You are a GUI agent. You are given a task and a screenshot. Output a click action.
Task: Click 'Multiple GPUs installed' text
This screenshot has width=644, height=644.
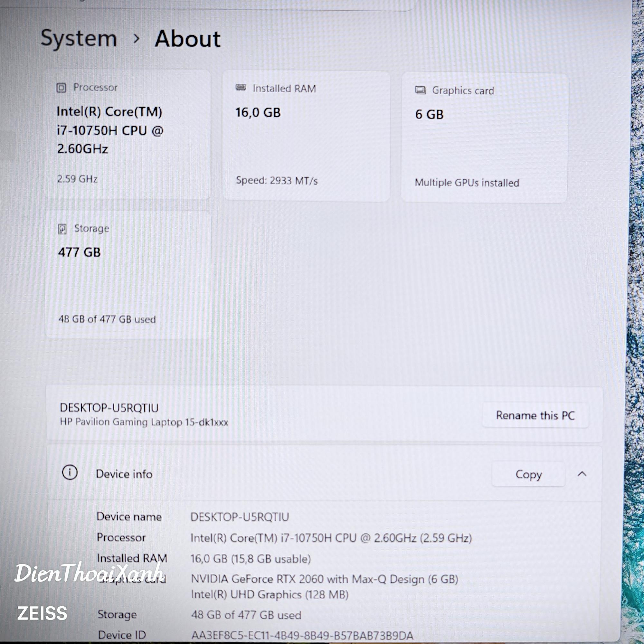click(x=467, y=183)
